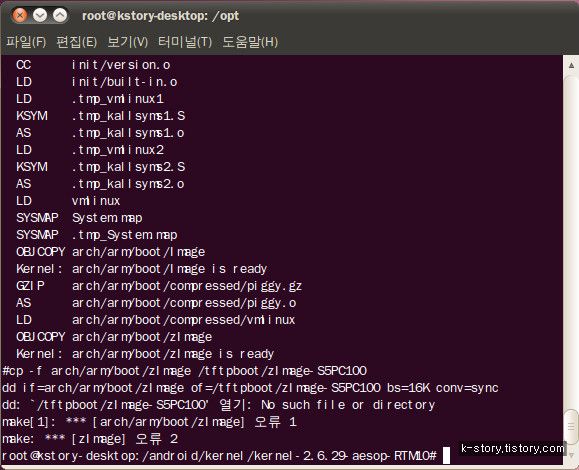Click the line 'init/built-in.o'

coord(124,82)
